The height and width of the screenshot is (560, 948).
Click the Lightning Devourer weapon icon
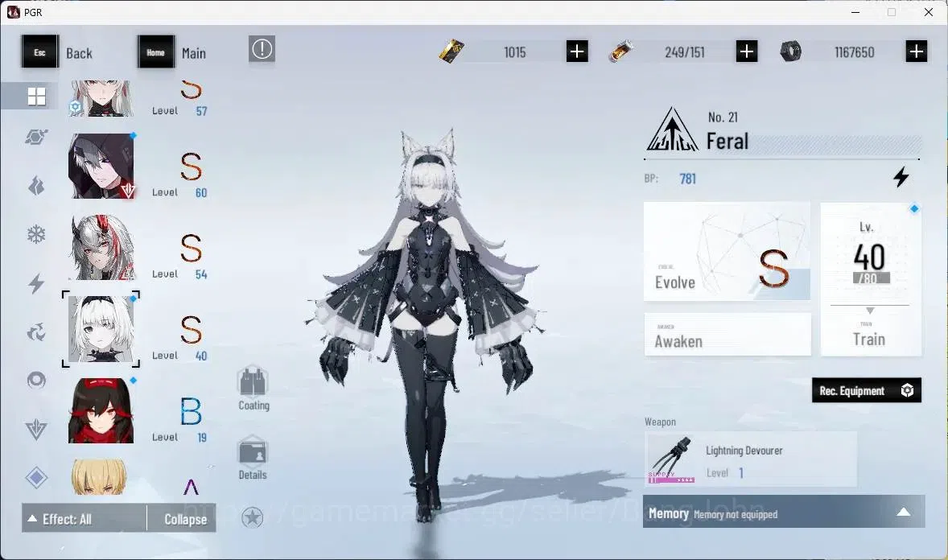click(670, 459)
